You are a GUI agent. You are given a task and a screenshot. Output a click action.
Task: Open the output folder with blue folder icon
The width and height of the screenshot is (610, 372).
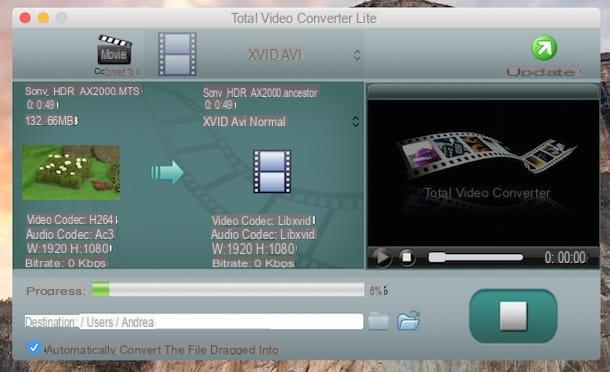(408, 321)
